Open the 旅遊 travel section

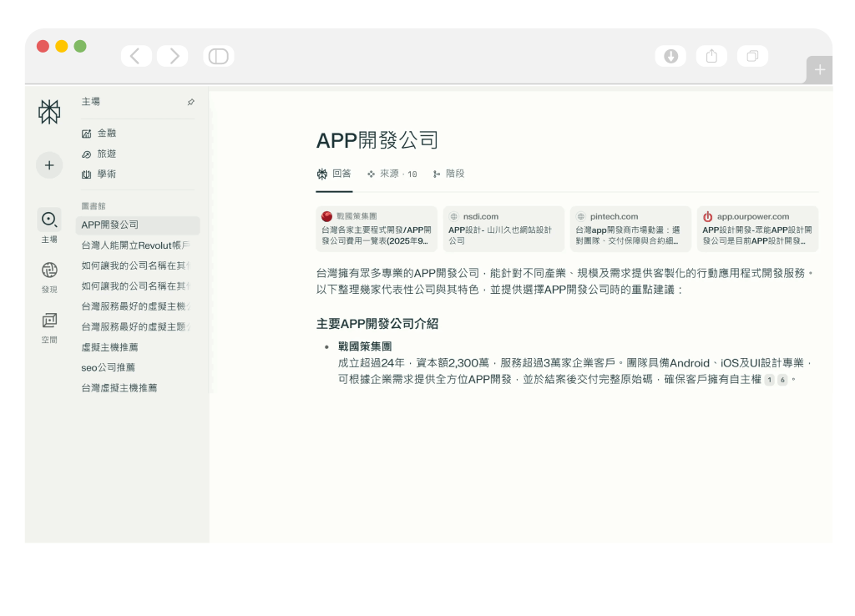[x=99, y=154]
